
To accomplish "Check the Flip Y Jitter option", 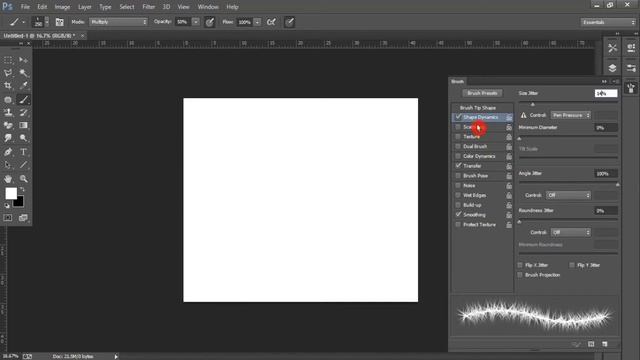I will point(572,265).
